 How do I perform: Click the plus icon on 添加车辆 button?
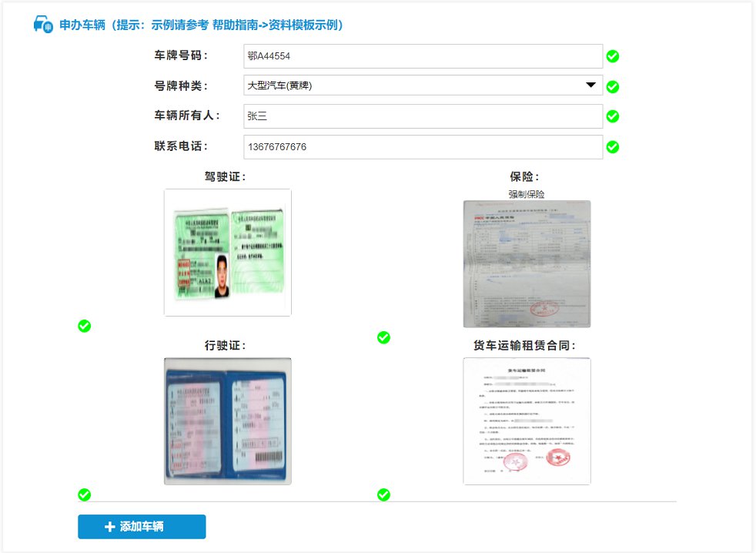(x=109, y=527)
